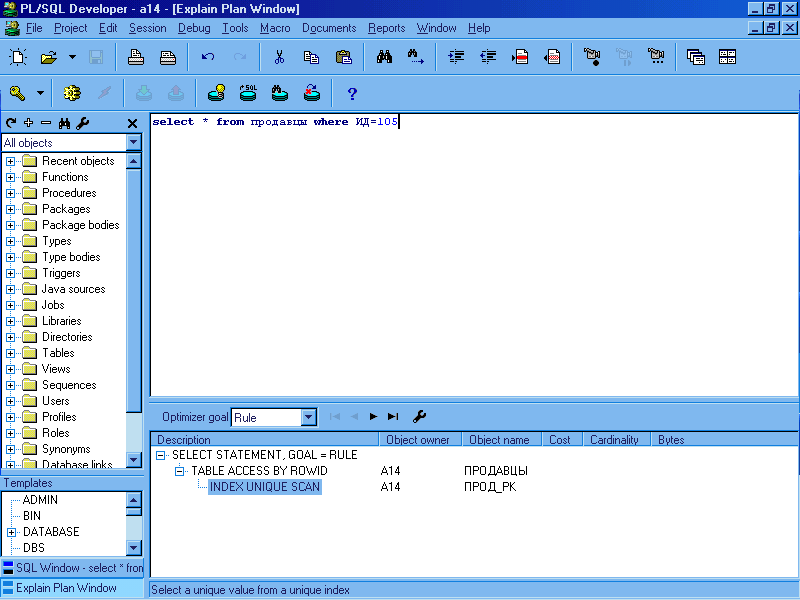The image size is (800, 600).
Task: Select the INDEX UNIQUE SCAN plan row
Action: click(x=265, y=487)
